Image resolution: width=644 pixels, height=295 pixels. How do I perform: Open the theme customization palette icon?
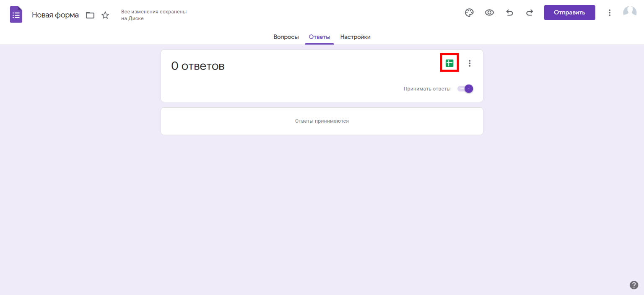click(469, 13)
